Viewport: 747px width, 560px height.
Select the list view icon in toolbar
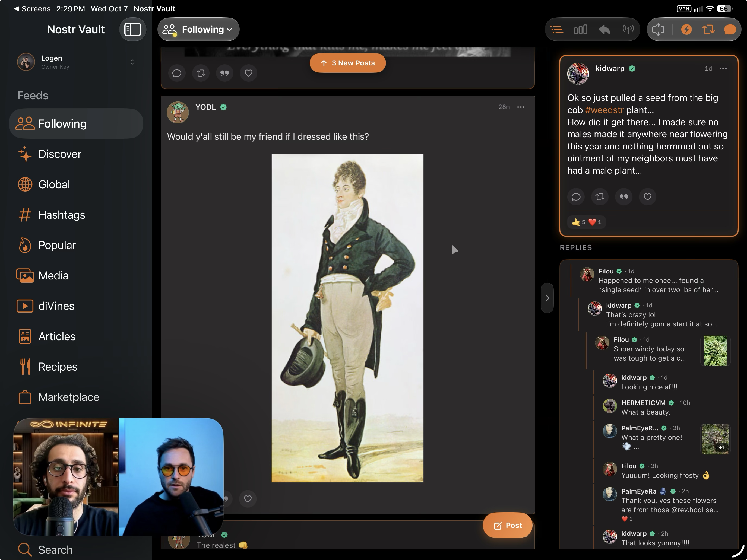click(x=557, y=30)
